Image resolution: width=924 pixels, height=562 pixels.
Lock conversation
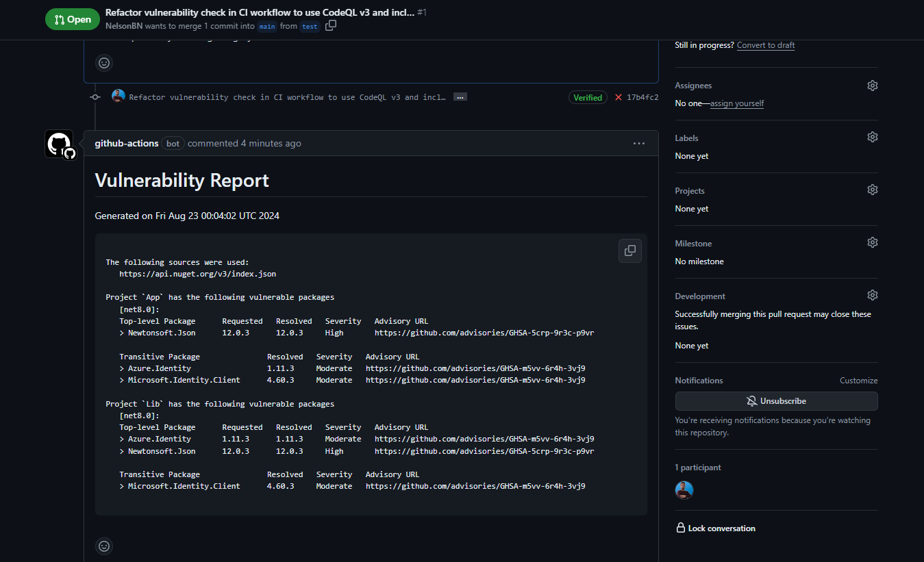point(716,528)
